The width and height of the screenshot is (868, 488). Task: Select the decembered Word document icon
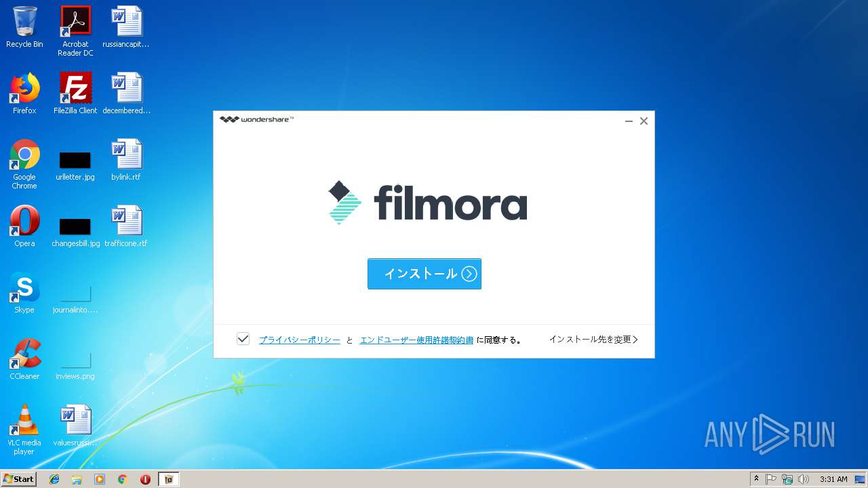(126, 94)
